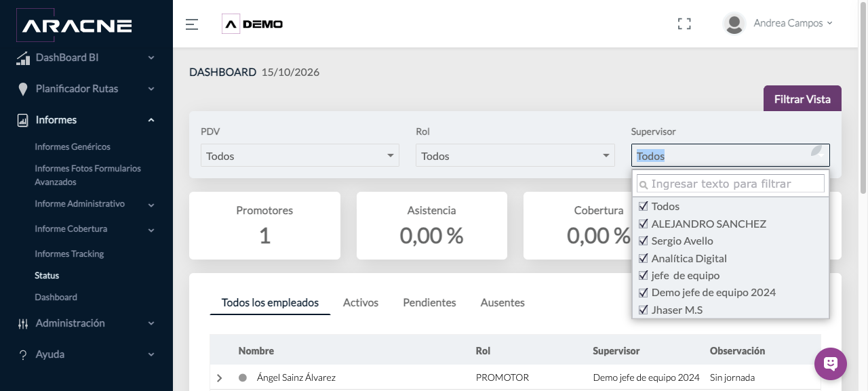Expand the Administración menu chevron
The height and width of the screenshot is (391, 868).
151,324
